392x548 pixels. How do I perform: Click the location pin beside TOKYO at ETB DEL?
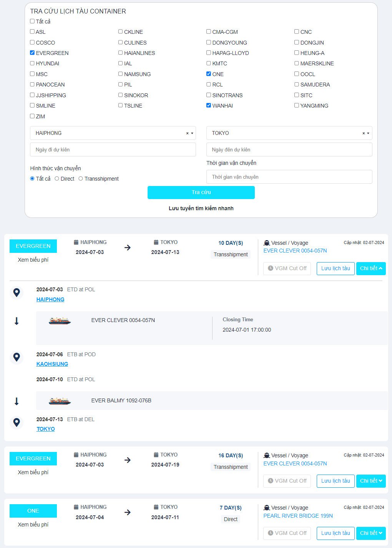coord(16,422)
